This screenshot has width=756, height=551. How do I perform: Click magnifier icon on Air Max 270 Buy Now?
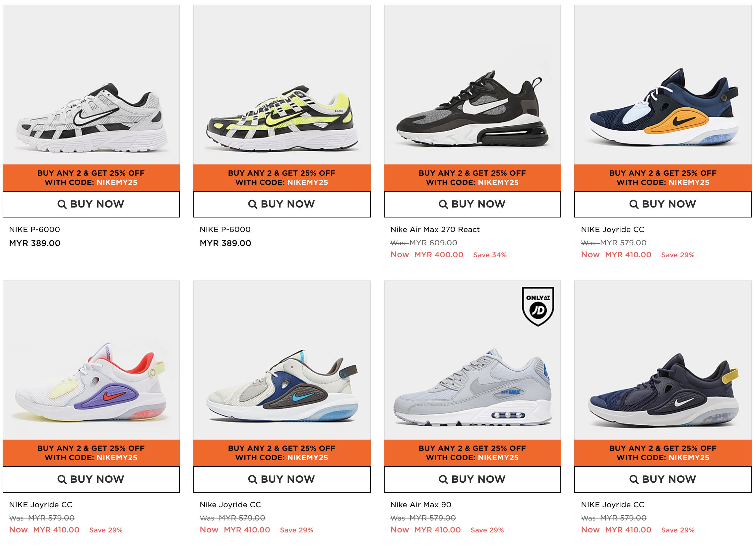click(x=443, y=204)
